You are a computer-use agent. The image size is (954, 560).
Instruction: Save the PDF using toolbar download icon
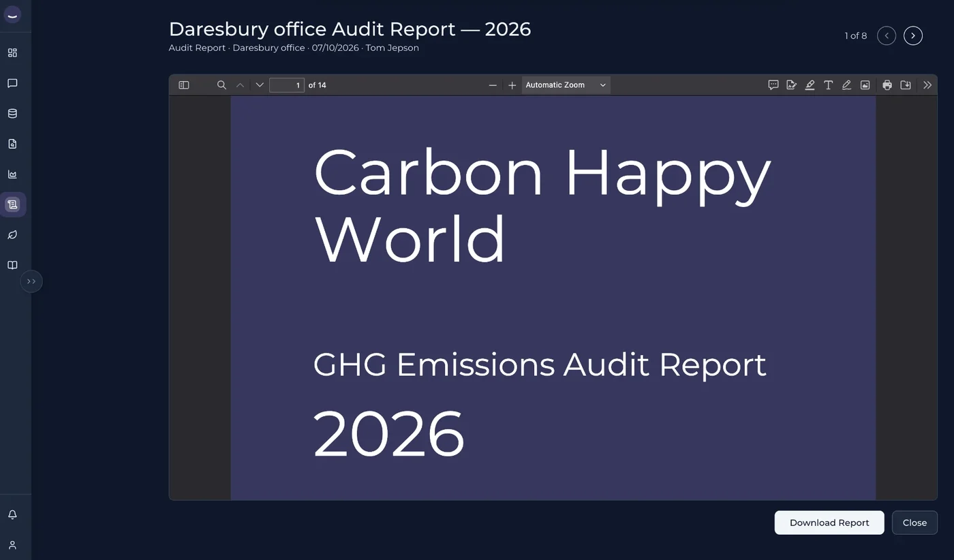[906, 85]
